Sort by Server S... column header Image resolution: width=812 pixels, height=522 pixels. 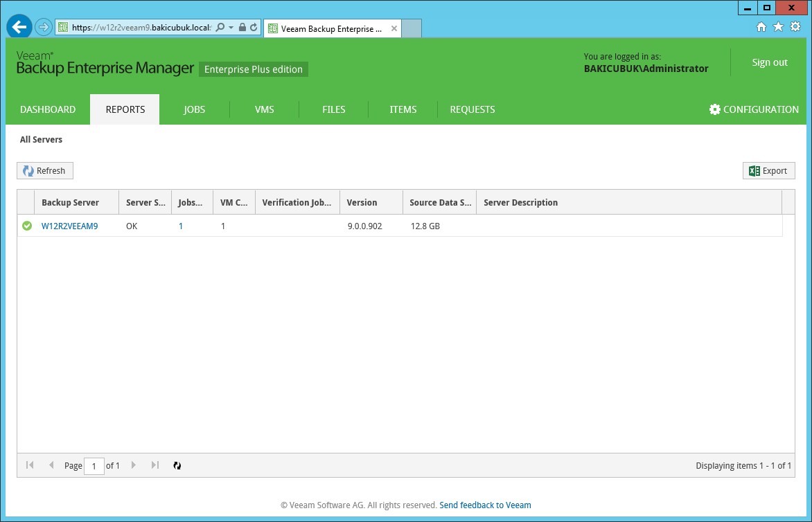coord(145,202)
